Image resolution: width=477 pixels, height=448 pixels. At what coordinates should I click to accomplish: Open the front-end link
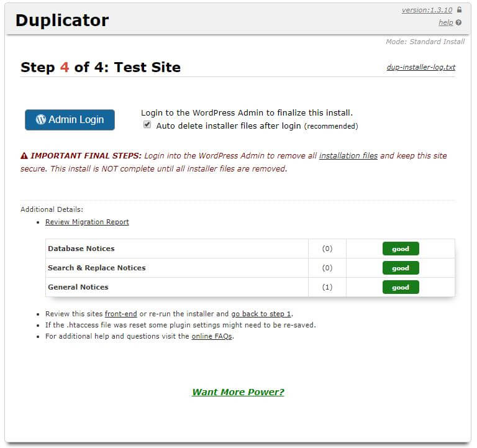120,314
